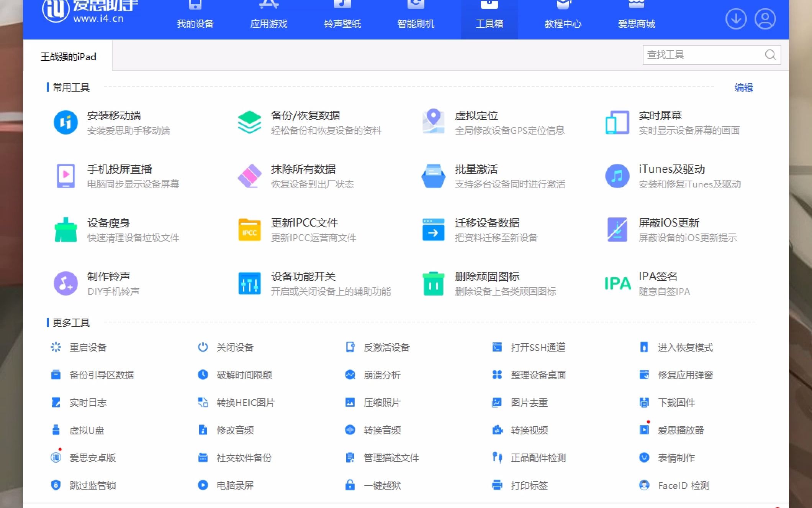This screenshot has height=508, width=812.
Task: Open the 更新IPCC文件 folder icon
Action: point(249,230)
